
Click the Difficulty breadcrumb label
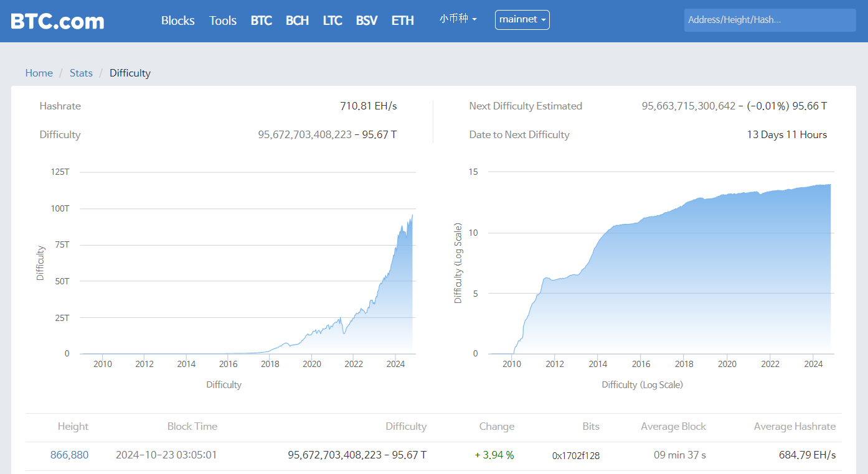point(130,73)
